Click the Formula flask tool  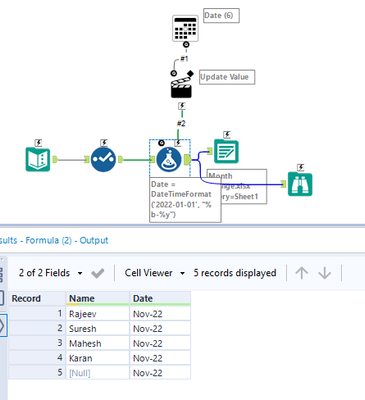[x=169, y=160]
